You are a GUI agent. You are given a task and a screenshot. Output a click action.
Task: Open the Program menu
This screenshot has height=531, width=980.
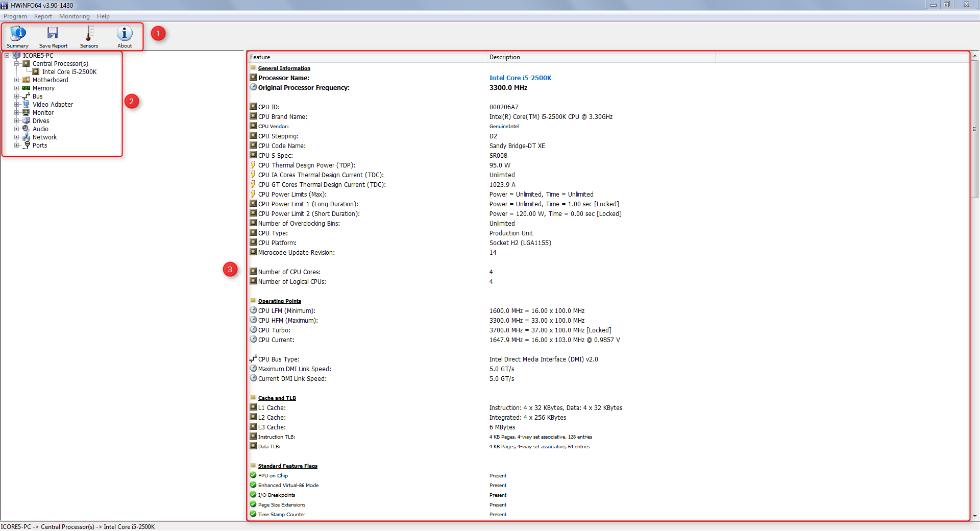[15, 16]
